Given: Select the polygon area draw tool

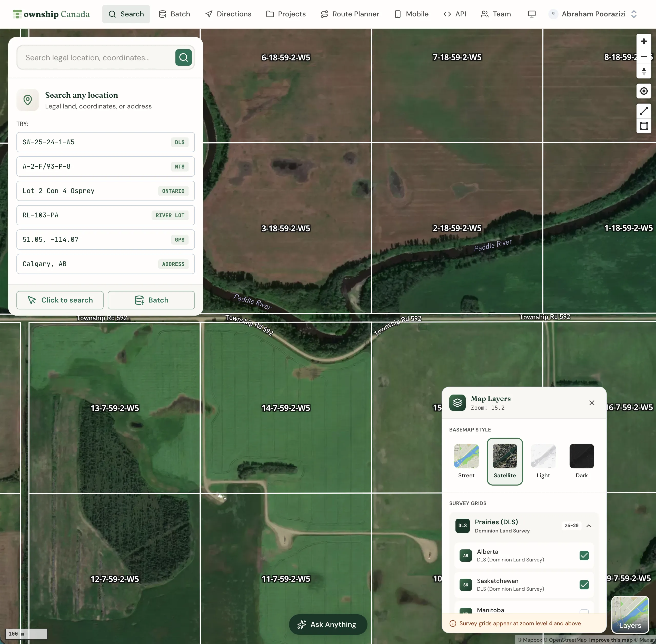Looking at the screenshot, I should pyautogui.click(x=643, y=126).
